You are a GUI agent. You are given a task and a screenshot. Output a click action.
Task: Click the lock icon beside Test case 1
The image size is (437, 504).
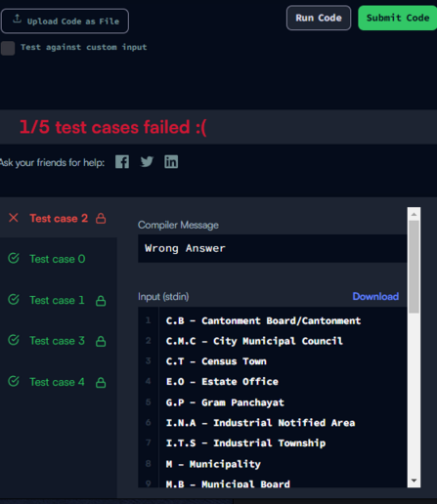click(101, 301)
